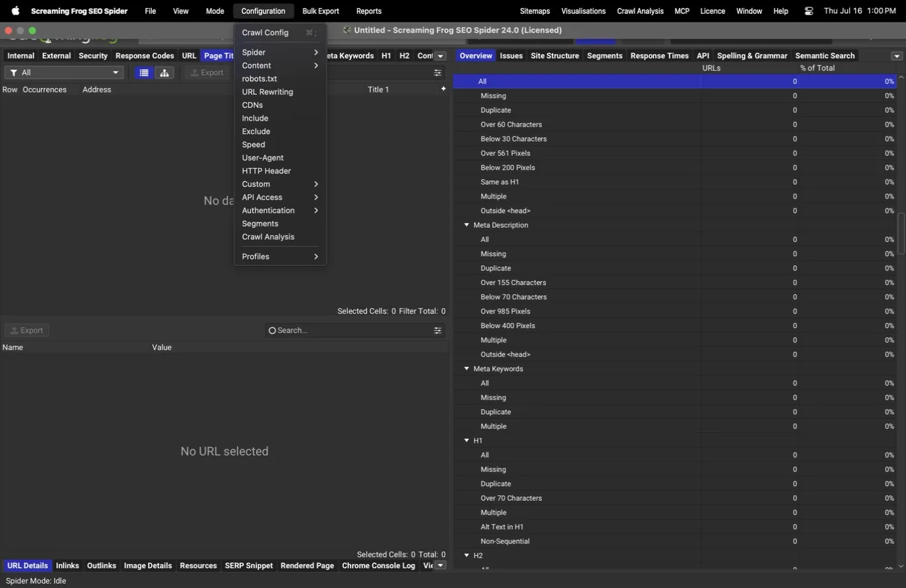Switch to tree view icon
Screen dimensions: 906x588
(164, 73)
